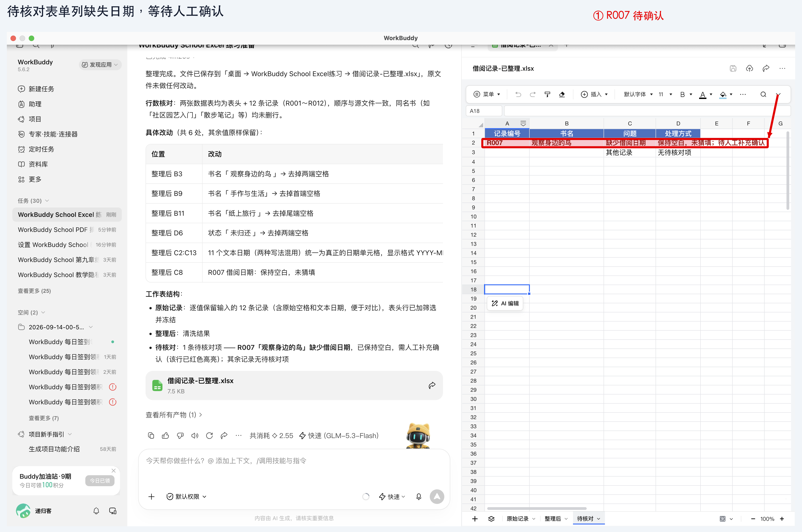Regenerate the reply with the refresh icon
Viewport: 802px width, 532px height.
[209, 435]
